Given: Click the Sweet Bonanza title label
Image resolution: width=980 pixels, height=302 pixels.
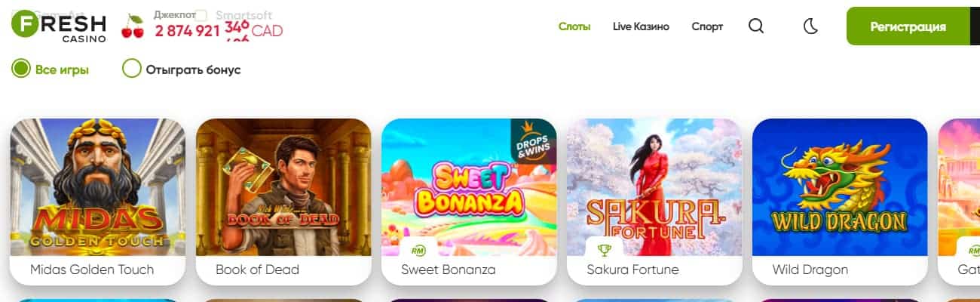Looking at the screenshot, I should [448, 270].
